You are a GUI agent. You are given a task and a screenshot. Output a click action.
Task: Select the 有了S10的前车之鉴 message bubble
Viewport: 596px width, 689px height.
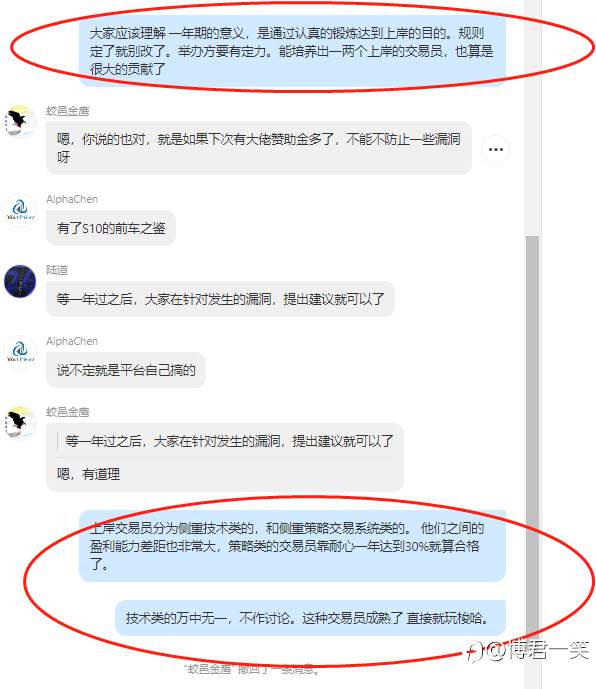(x=111, y=228)
